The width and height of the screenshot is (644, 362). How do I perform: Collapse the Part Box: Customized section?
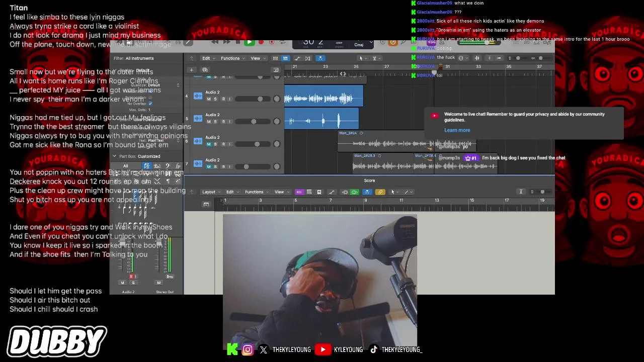[x=114, y=156]
